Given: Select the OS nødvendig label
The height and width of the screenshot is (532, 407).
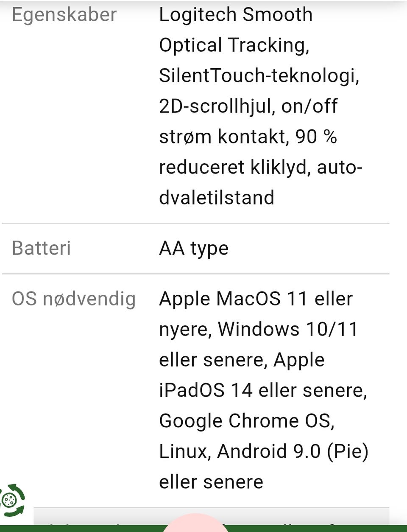Looking at the screenshot, I should coord(74,299).
